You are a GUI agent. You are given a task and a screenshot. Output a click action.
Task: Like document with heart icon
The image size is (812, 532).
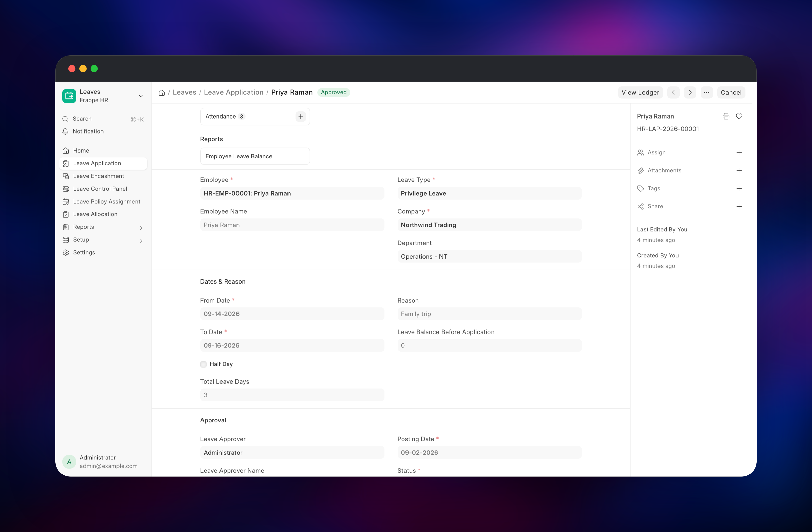coord(739,116)
